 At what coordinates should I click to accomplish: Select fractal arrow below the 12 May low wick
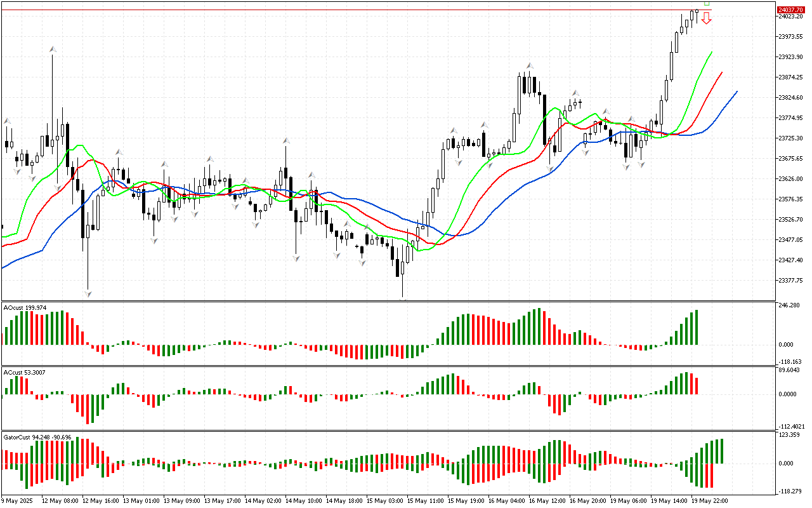(x=88, y=293)
